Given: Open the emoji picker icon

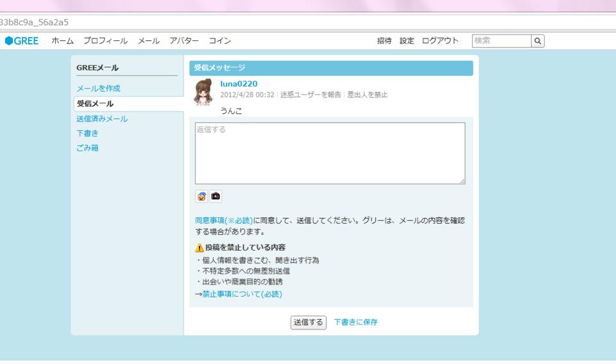Looking at the screenshot, I should (201, 196).
